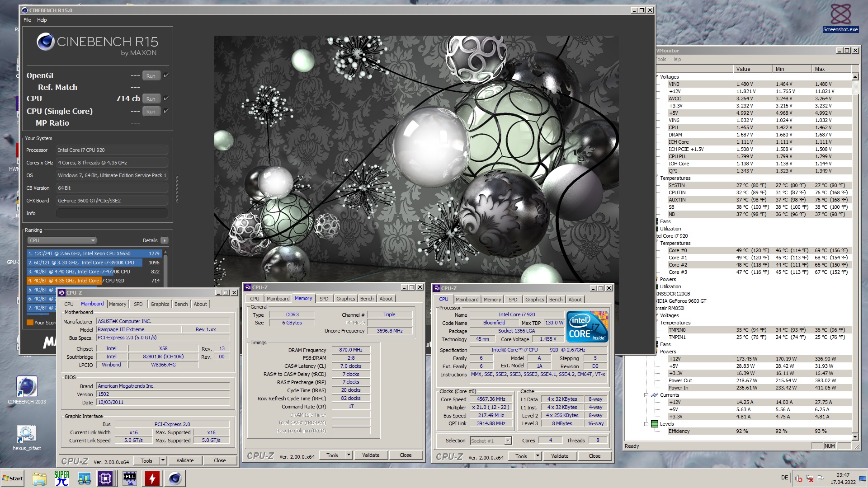
Task: Activate the red lightning HWMonitor taskbar button
Action: pos(152,479)
